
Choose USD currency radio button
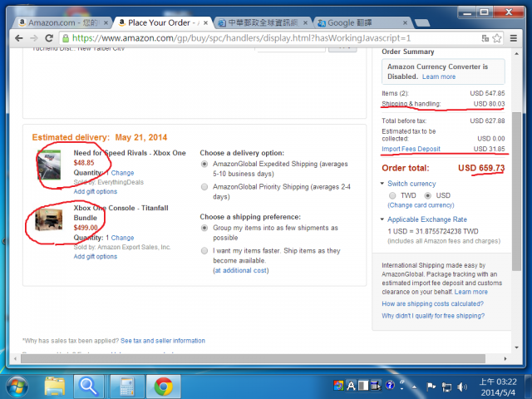(428, 196)
